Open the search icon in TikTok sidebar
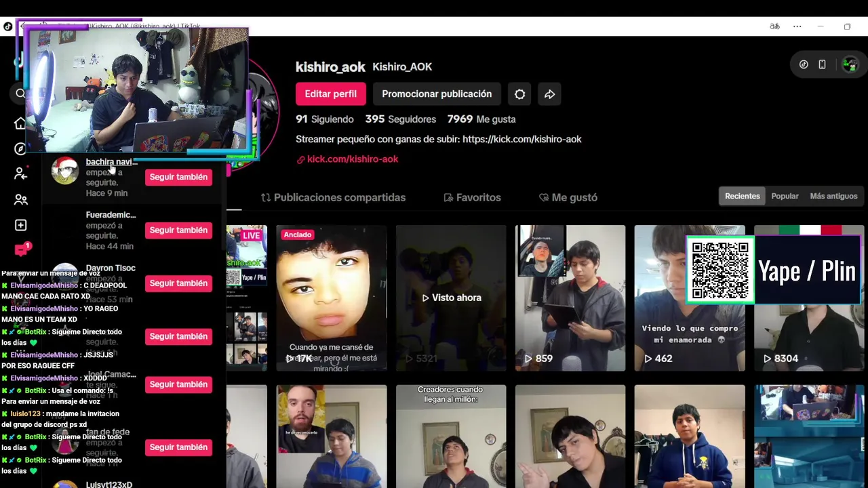 [x=20, y=94]
